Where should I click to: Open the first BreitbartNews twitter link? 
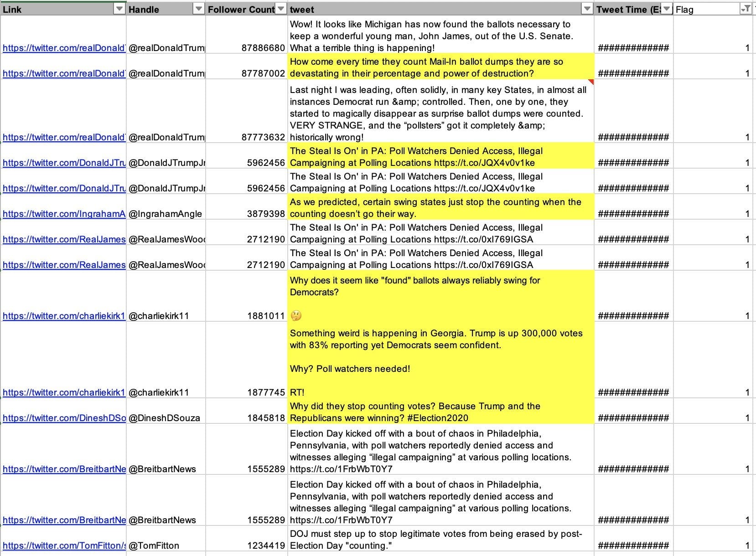pos(64,469)
